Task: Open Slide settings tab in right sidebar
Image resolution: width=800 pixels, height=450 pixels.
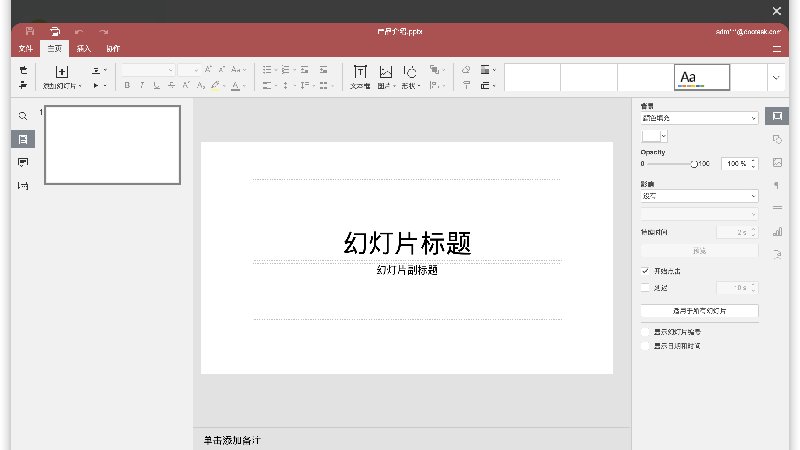Action: [777, 116]
